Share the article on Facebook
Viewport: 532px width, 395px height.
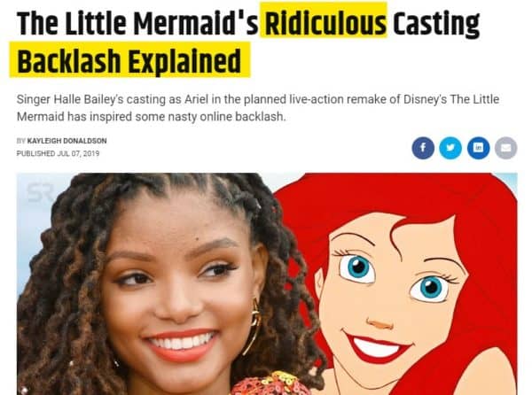[x=423, y=148]
